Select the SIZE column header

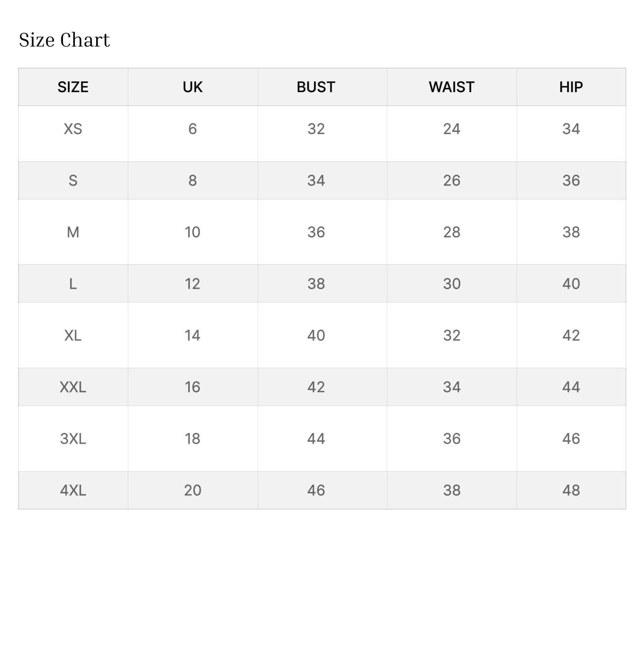click(73, 87)
